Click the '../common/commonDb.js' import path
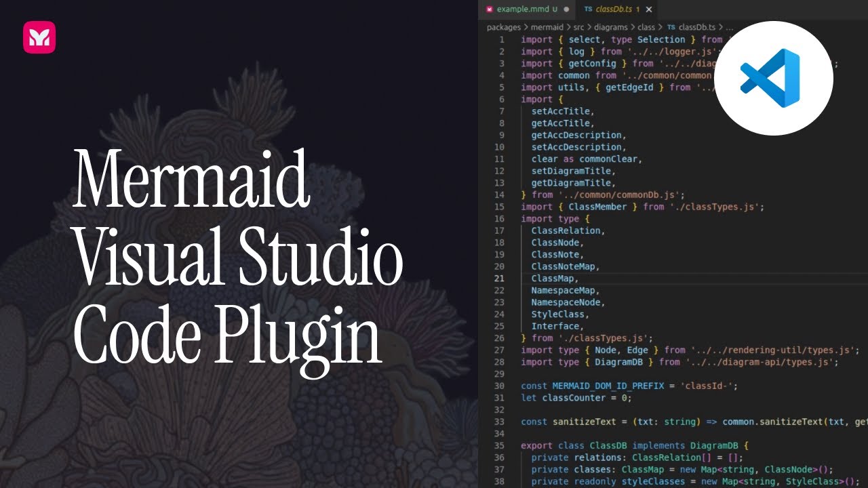 (x=620, y=195)
